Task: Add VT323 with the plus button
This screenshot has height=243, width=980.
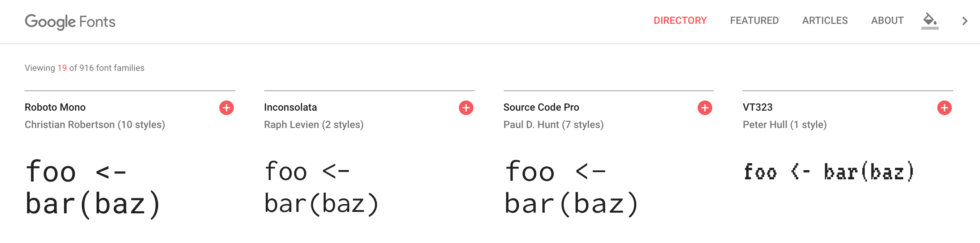Action: click(944, 108)
